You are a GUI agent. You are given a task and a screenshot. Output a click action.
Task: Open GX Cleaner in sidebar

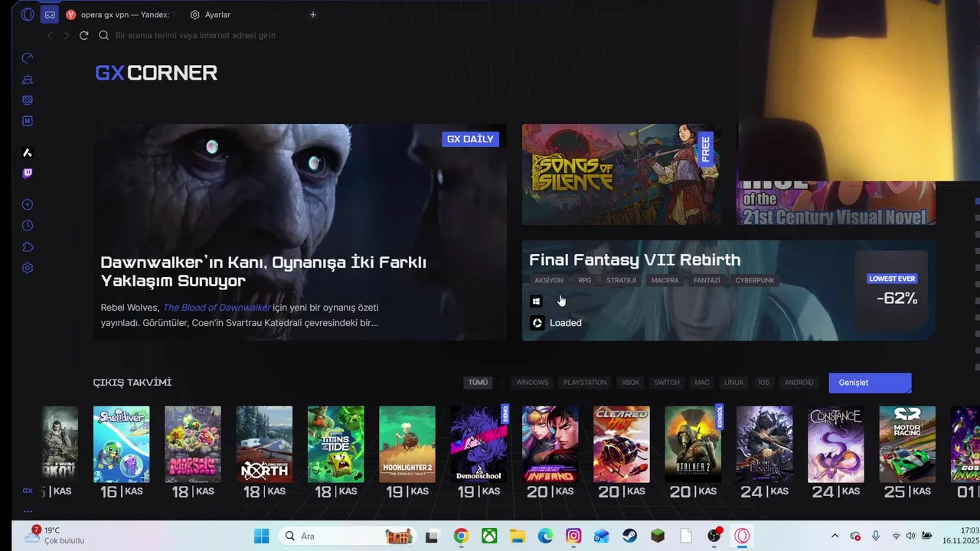click(28, 79)
